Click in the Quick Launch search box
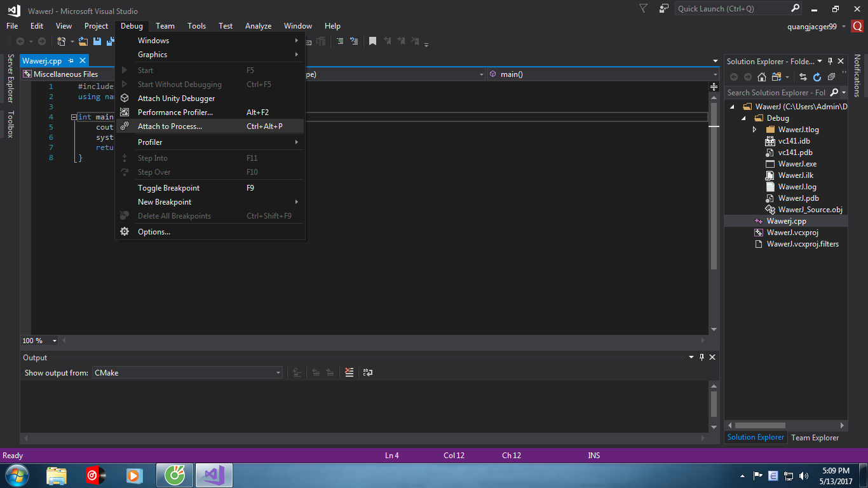868x488 pixels. point(732,9)
